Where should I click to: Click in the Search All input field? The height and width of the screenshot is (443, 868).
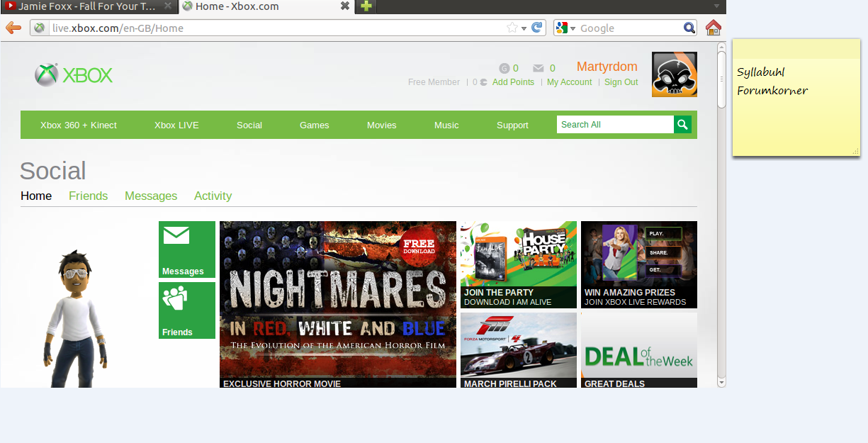[615, 125]
